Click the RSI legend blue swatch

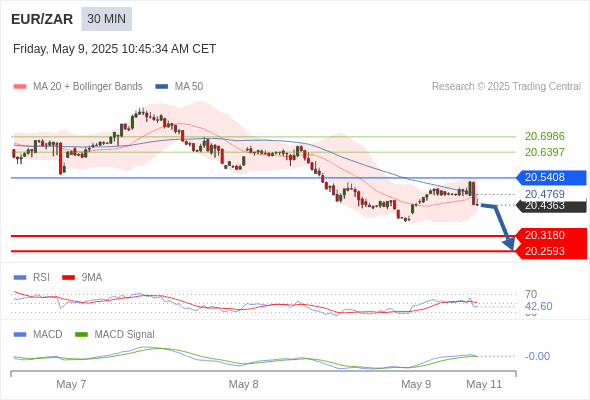[20, 278]
